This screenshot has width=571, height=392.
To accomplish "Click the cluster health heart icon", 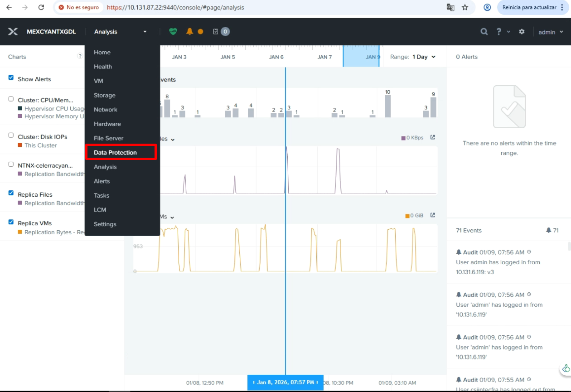I will tap(173, 32).
